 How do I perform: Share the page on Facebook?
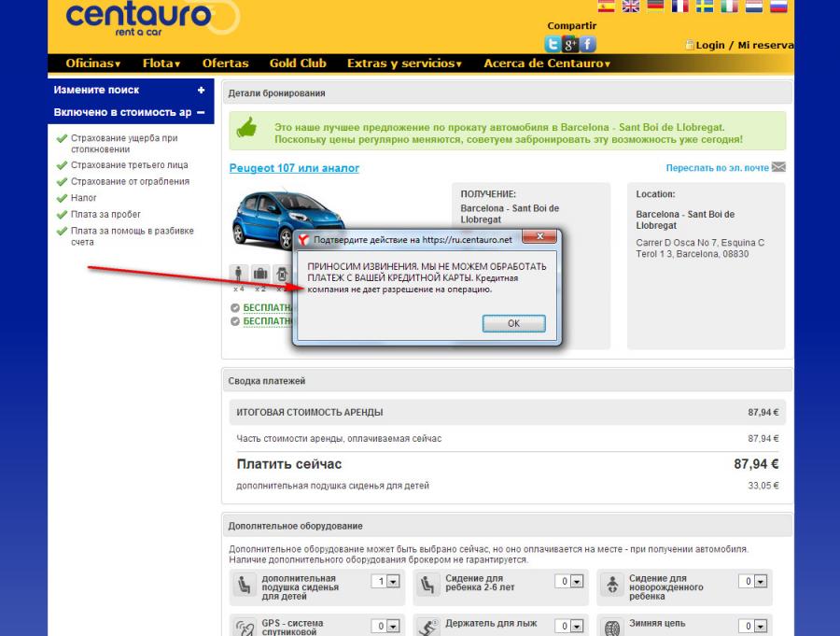(588, 44)
